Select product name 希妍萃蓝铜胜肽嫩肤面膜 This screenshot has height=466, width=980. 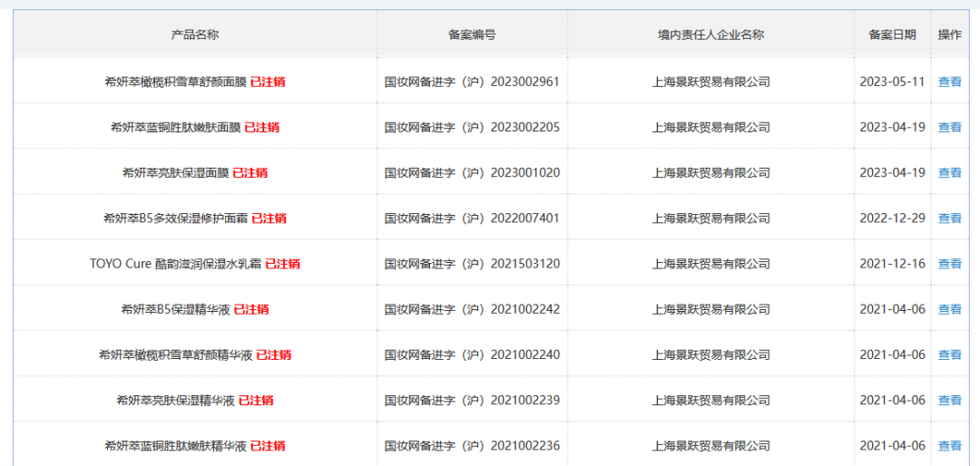176,128
